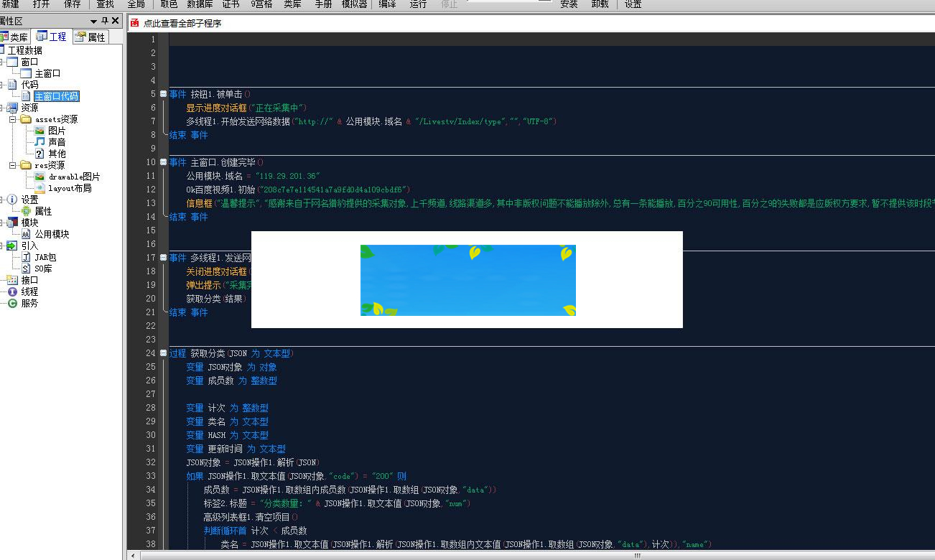Collapse the assets资源 folder node
Screen dimensions: 935x560
[12, 119]
